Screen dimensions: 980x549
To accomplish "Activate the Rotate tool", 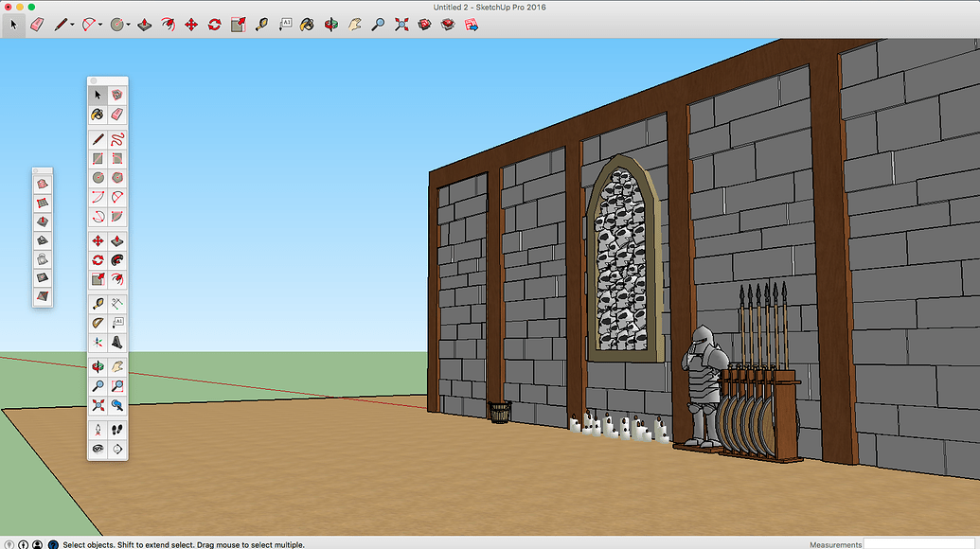I will coord(214,26).
